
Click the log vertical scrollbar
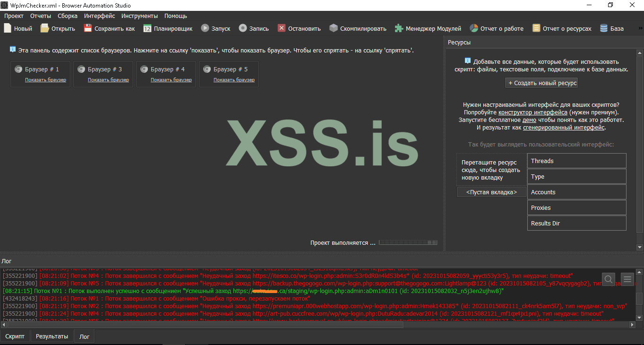pos(639,299)
